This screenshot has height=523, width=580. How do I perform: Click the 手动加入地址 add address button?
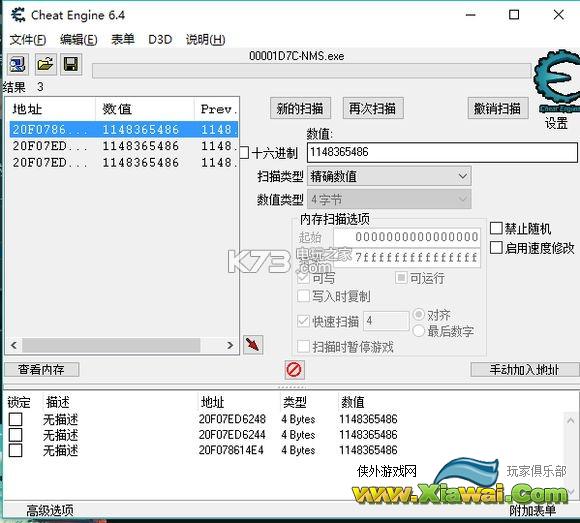(x=525, y=370)
